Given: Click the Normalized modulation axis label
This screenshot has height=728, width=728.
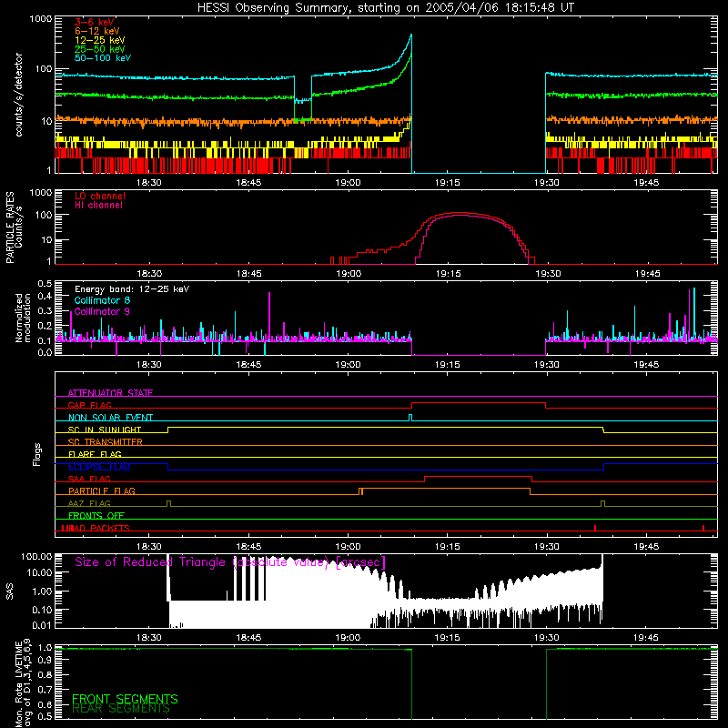Looking at the screenshot, I should coord(23,318).
